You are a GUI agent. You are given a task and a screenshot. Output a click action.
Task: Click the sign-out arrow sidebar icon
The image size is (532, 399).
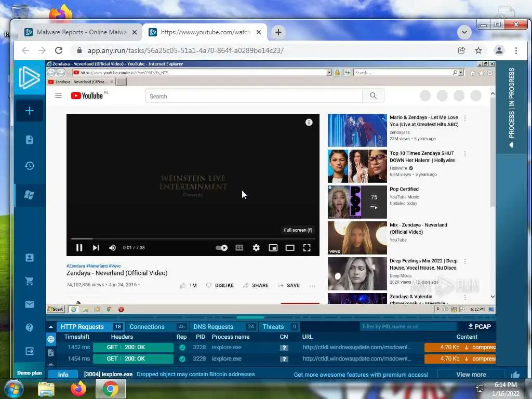point(30,351)
